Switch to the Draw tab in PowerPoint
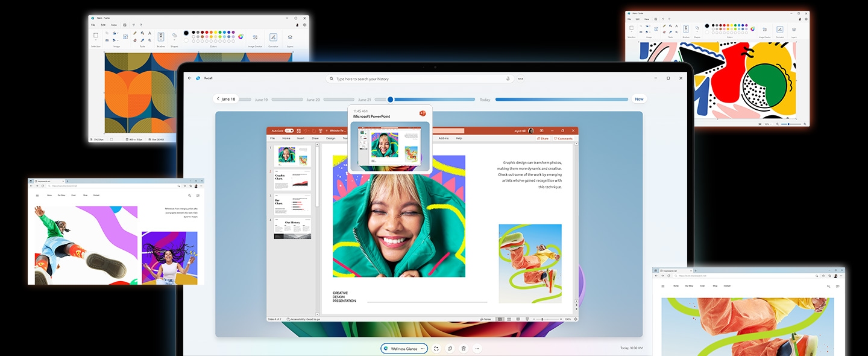Screen dimensions: 868x356 314,138
